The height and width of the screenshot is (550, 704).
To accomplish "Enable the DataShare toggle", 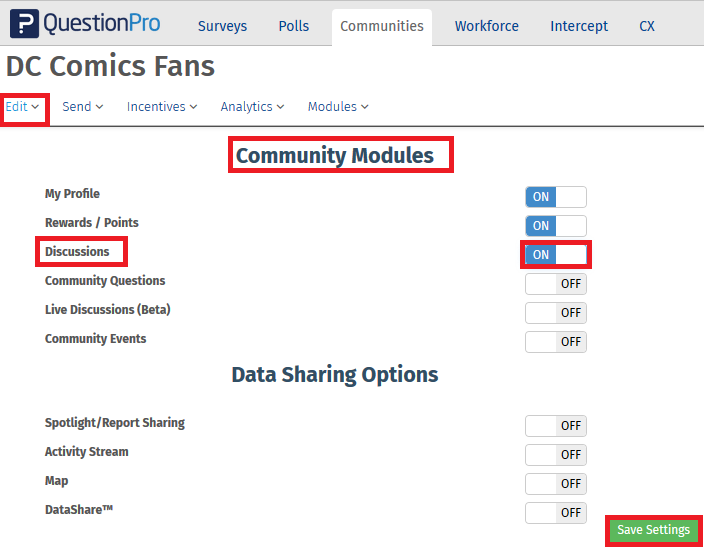I will (555, 513).
